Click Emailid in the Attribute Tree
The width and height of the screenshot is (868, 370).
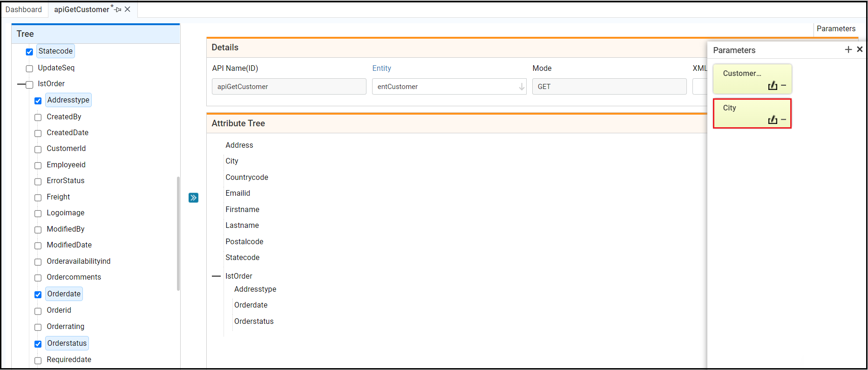pyautogui.click(x=238, y=193)
